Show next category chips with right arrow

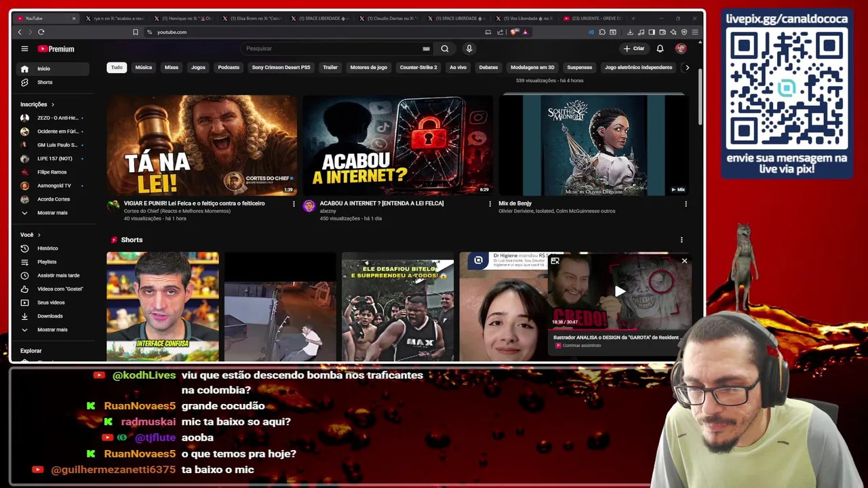click(x=687, y=67)
